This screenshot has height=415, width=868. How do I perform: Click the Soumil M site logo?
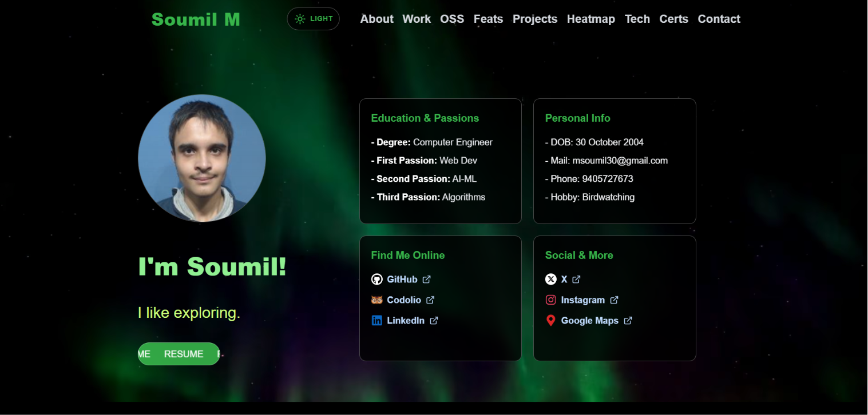pyautogui.click(x=196, y=19)
